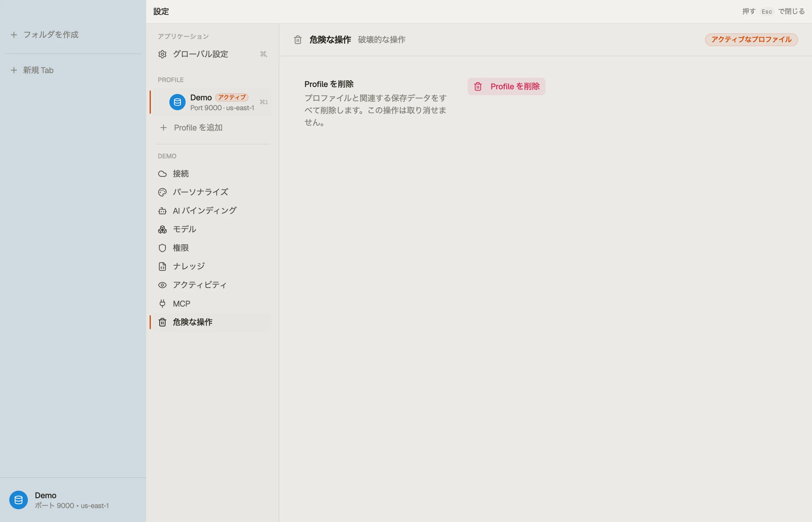Click the Esc key hint to close settings

766,12
